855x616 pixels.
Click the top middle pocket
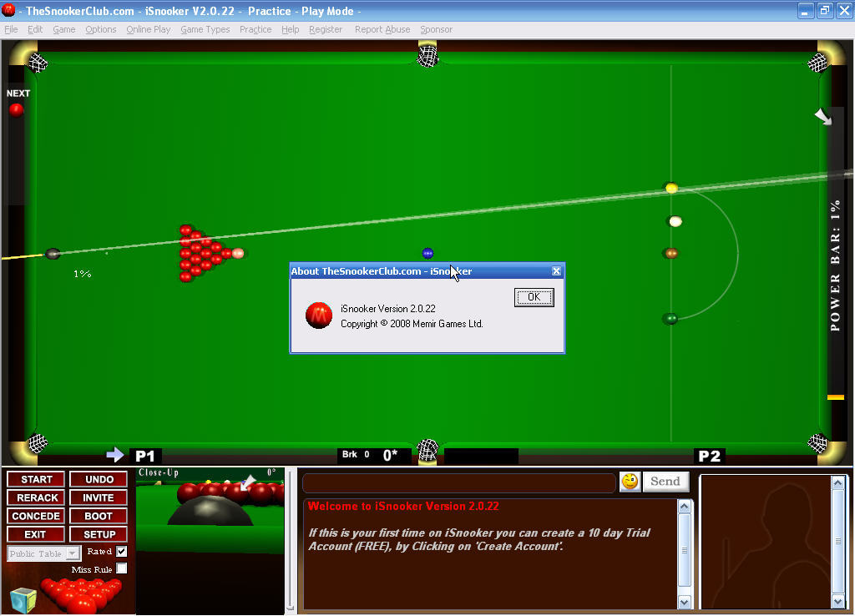[427, 55]
